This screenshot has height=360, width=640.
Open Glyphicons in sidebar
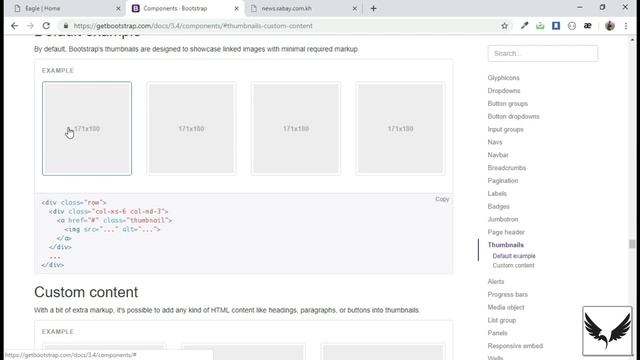503,78
